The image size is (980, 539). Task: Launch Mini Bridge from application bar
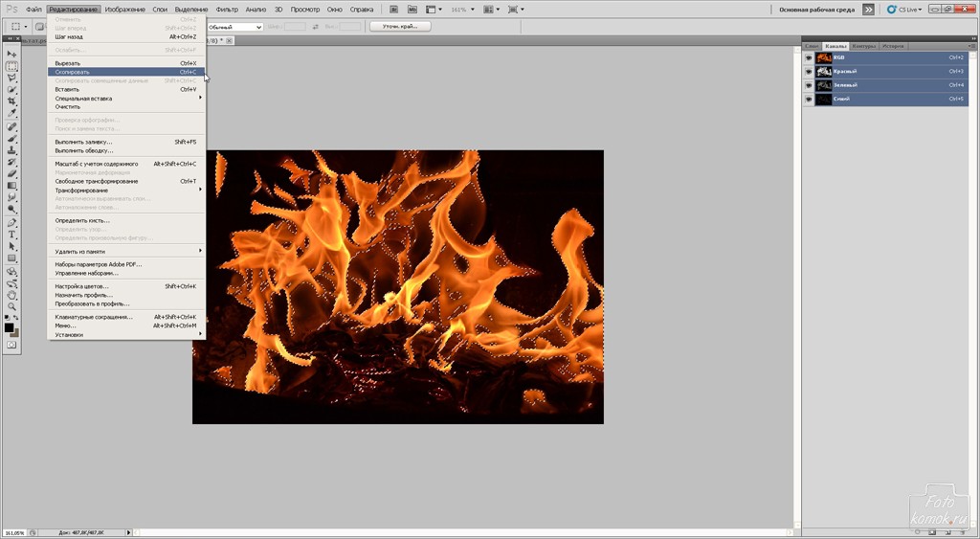[412, 10]
